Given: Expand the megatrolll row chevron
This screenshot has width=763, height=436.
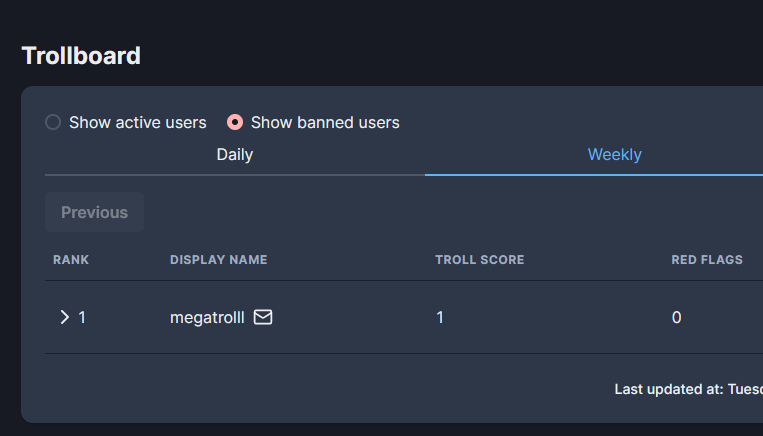Looking at the screenshot, I should point(65,317).
